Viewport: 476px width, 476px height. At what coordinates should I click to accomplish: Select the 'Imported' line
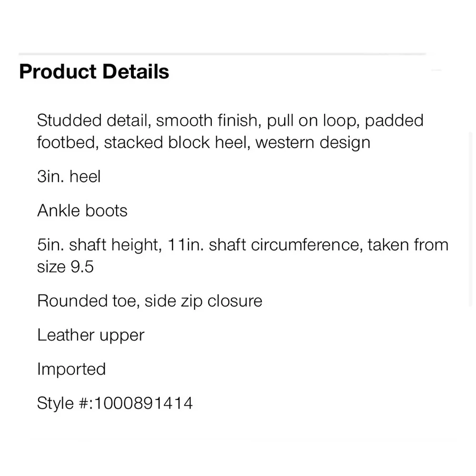click(71, 369)
